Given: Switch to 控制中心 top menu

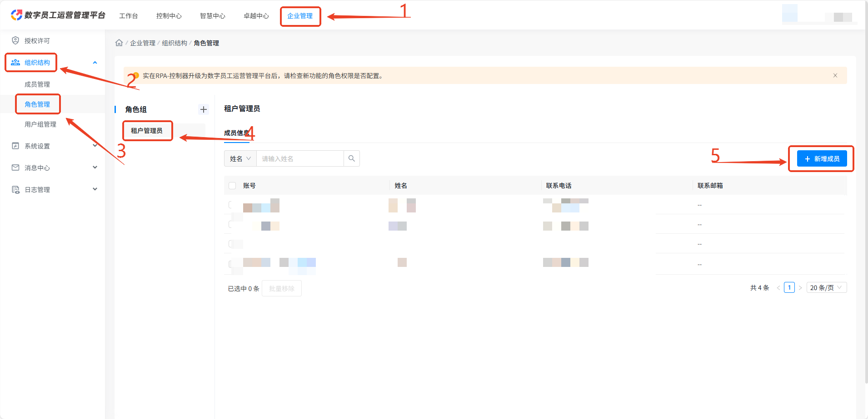Looking at the screenshot, I should point(169,16).
